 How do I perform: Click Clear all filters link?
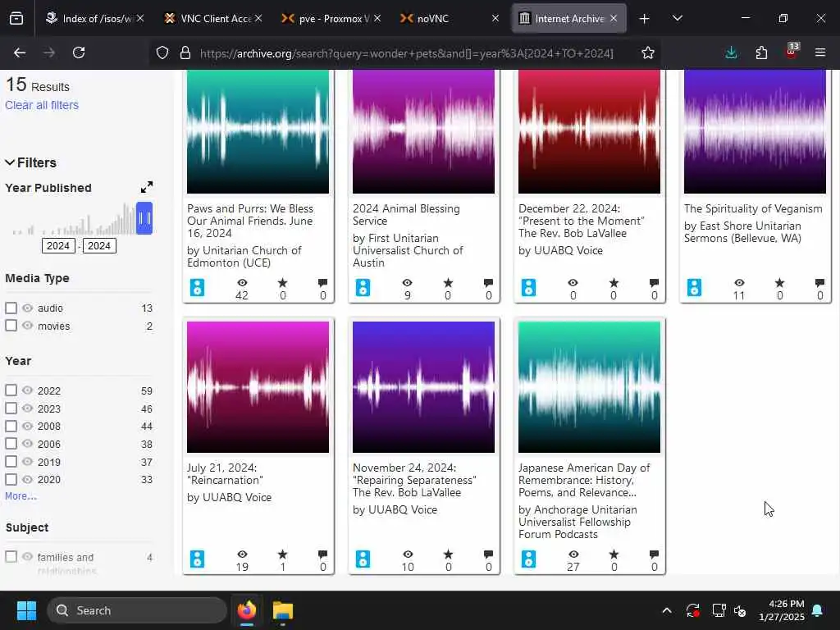pos(42,105)
